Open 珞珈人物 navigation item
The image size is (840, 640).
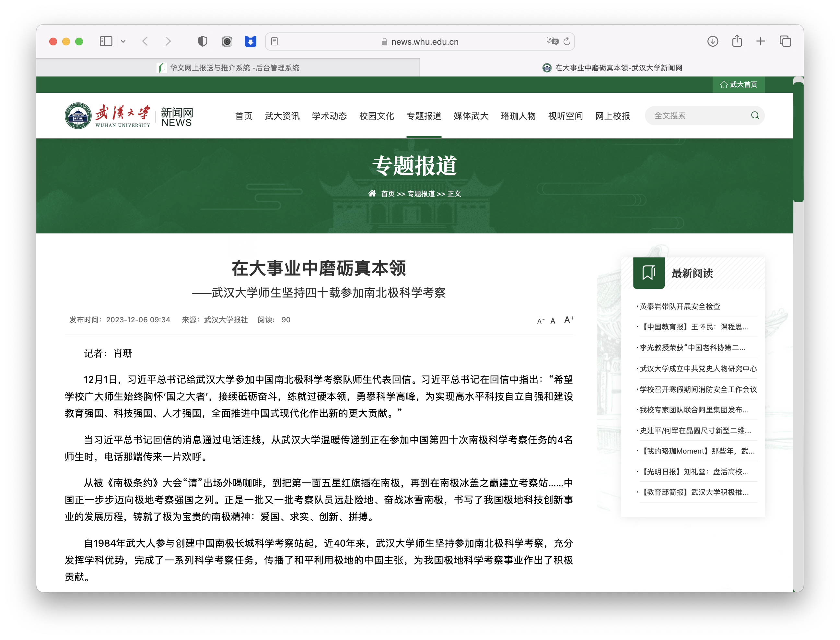point(518,116)
